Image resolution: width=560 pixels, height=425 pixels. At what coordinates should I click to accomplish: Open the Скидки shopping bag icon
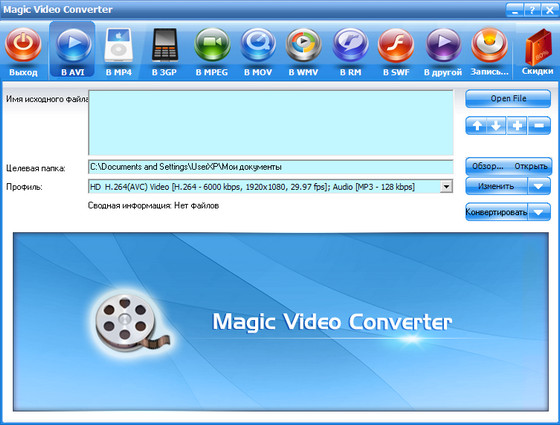538,47
